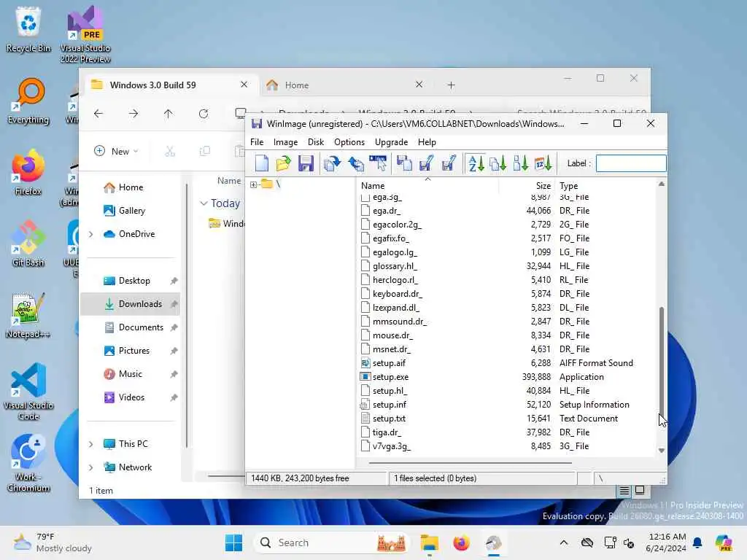Collapse the Today group in File Explorer

point(204,203)
